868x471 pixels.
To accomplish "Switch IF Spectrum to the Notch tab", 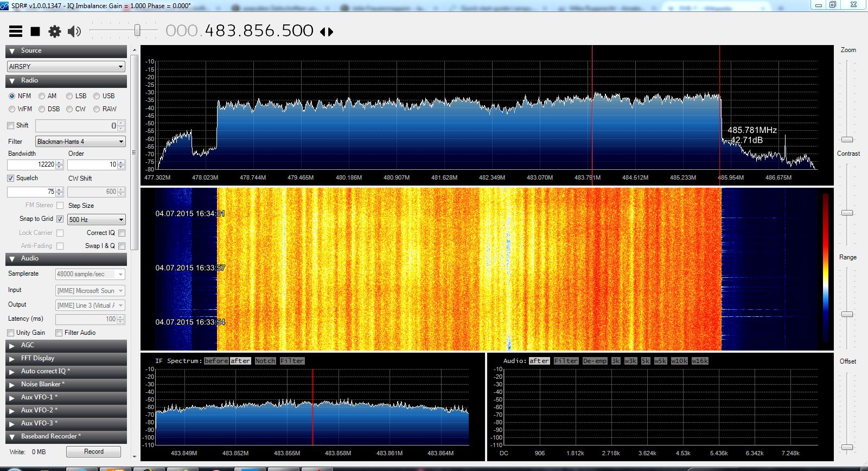I will click(x=265, y=361).
